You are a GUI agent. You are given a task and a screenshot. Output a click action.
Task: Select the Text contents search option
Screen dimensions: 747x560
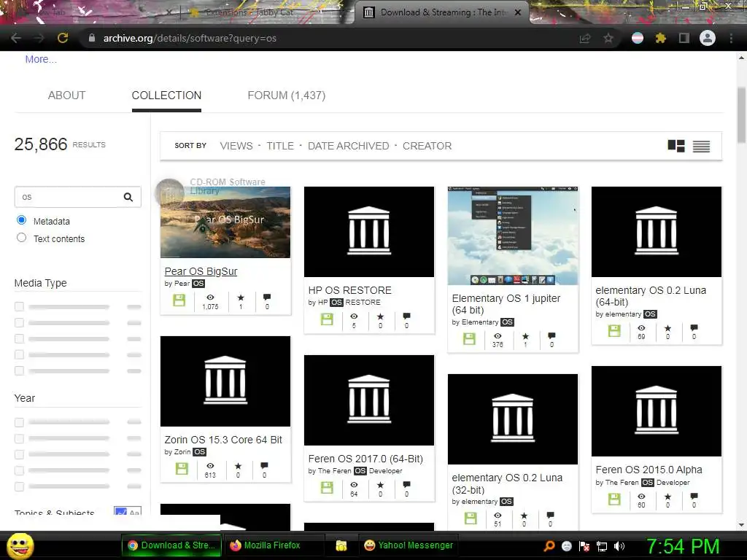pos(21,238)
